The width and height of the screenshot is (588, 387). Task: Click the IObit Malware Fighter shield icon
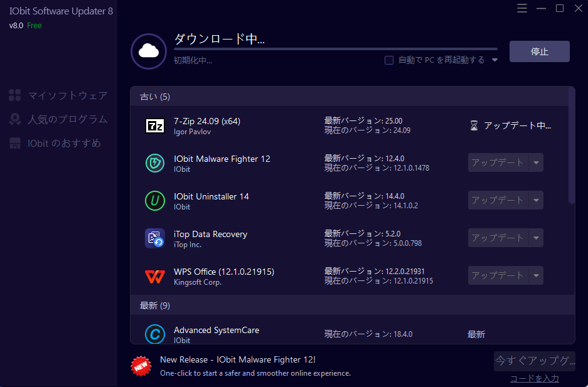point(155,163)
